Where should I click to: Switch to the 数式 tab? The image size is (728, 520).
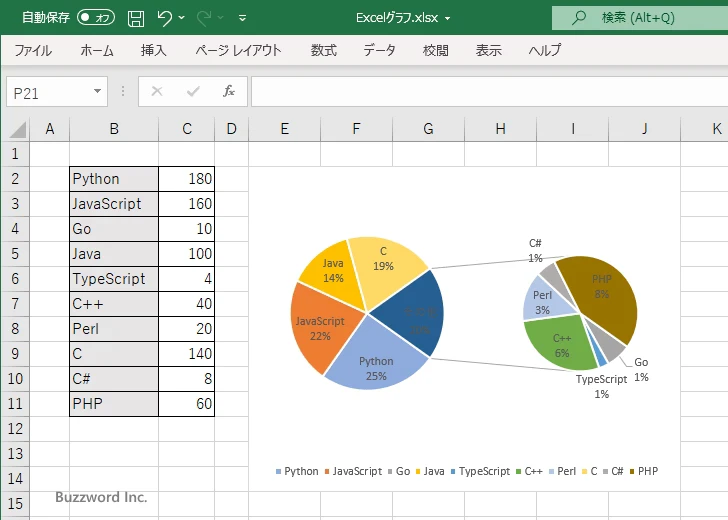(324, 50)
